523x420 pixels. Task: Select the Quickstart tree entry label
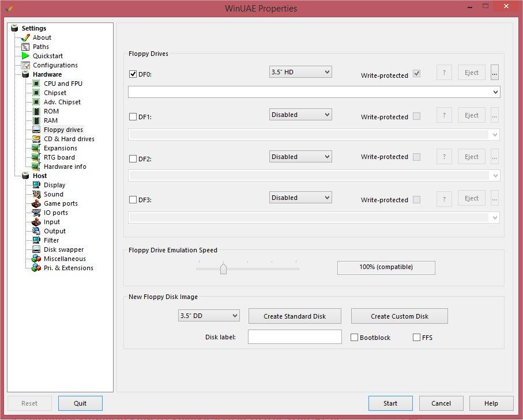point(48,56)
